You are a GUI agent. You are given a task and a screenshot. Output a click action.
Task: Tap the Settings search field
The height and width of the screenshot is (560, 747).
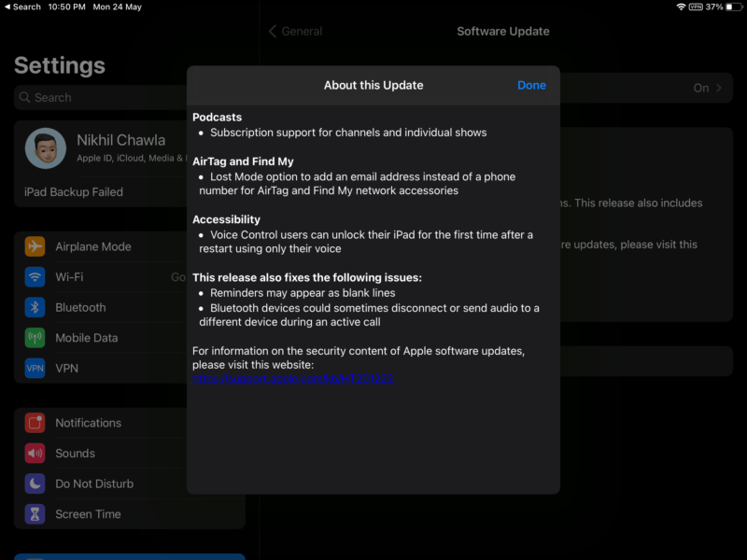click(x=101, y=98)
